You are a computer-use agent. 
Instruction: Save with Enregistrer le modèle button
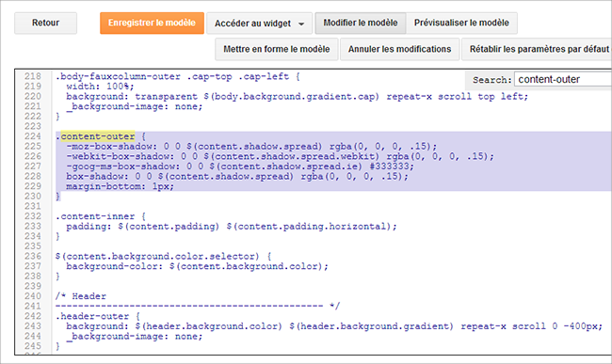click(x=152, y=23)
